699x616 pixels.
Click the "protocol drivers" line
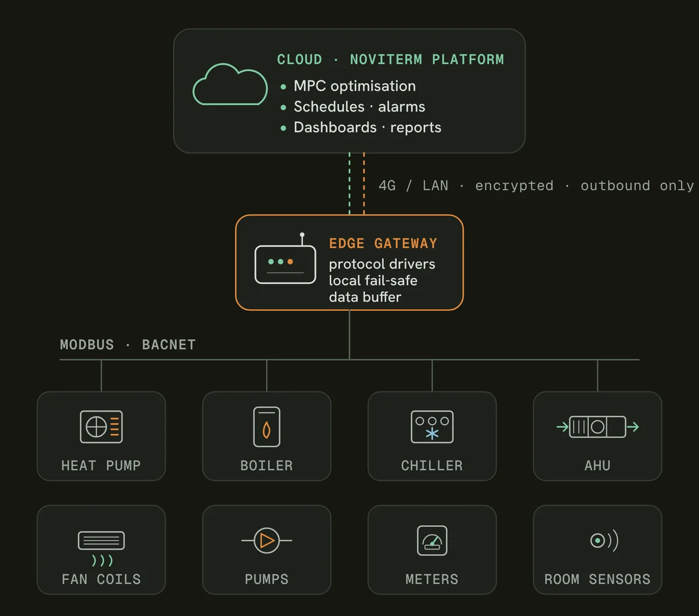click(382, 264)
